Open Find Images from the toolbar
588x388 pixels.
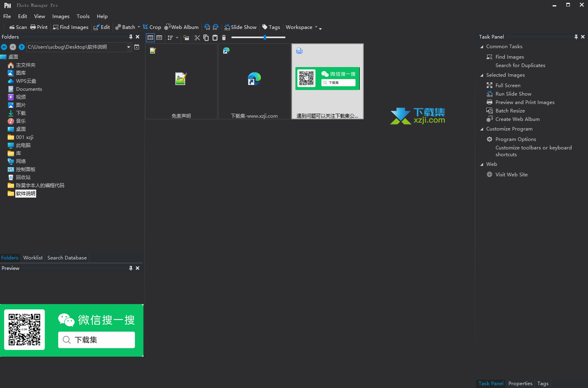pyautogui.click(x=71, y=27)
